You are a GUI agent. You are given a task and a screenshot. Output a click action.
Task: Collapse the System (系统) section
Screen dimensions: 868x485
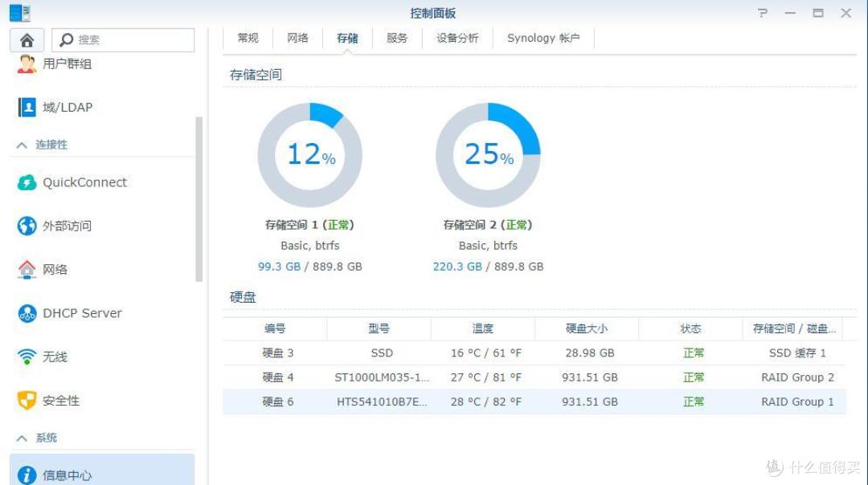(x=22, y=438)
